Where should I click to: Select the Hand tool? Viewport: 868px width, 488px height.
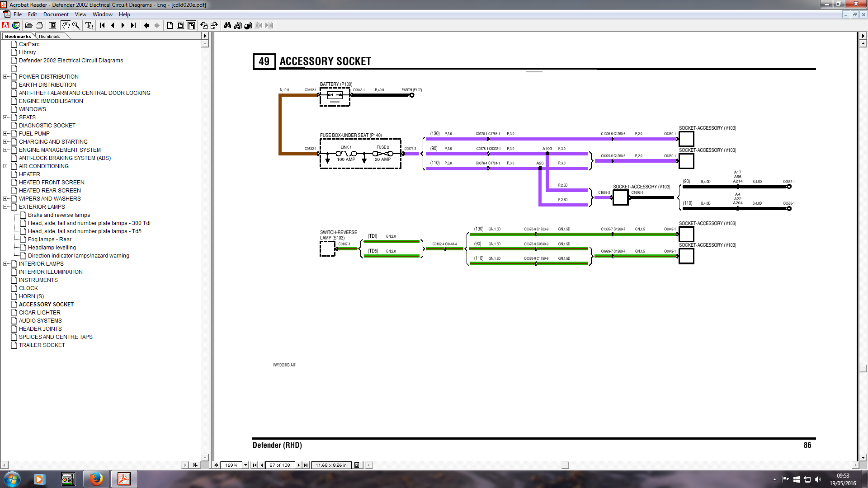(x=66, y=25)
